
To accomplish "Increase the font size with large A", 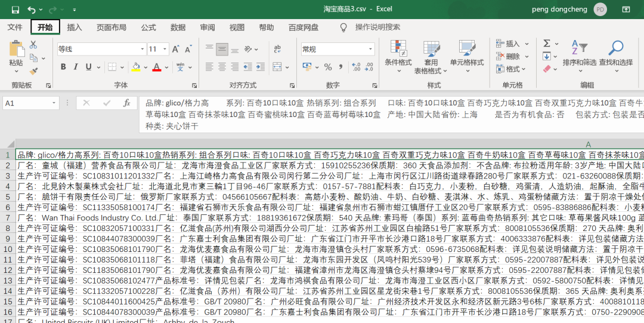I will coord(176,50).
